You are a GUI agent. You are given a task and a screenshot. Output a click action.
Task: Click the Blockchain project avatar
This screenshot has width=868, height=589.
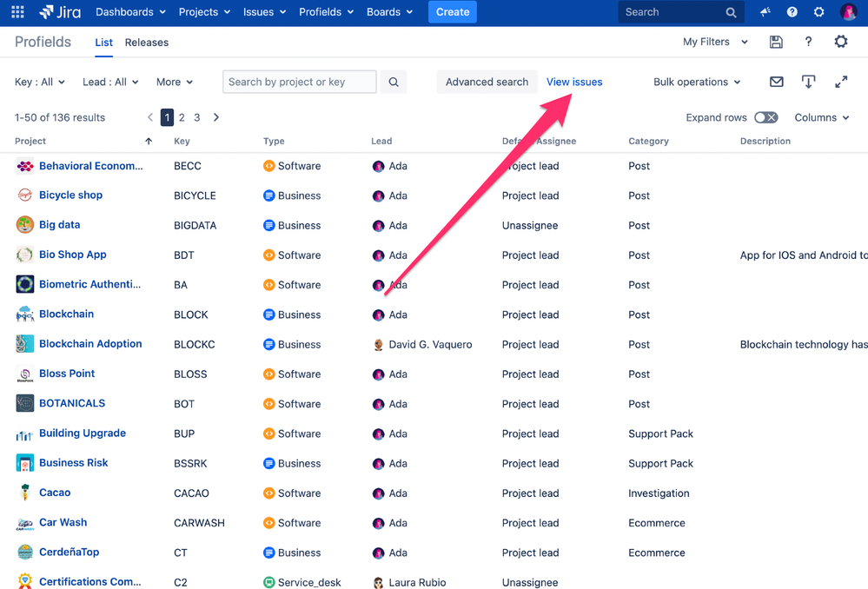click(25, 314)
